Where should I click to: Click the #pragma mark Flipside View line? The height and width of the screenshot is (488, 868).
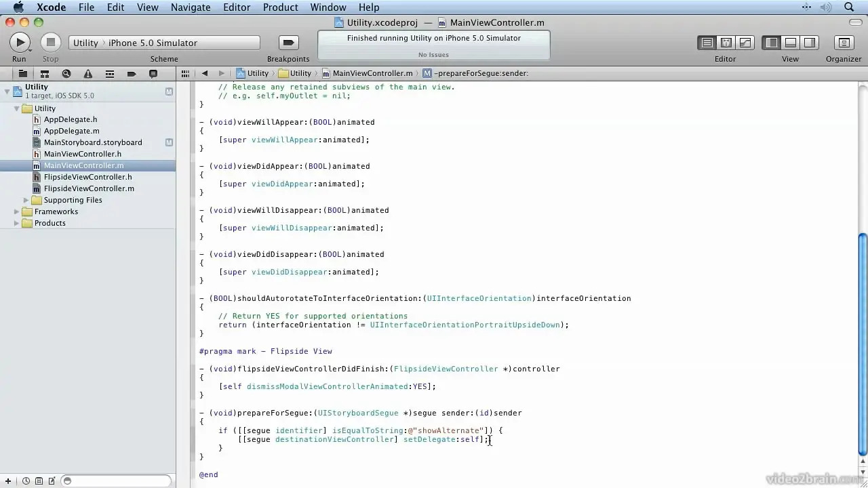(265, 351)
